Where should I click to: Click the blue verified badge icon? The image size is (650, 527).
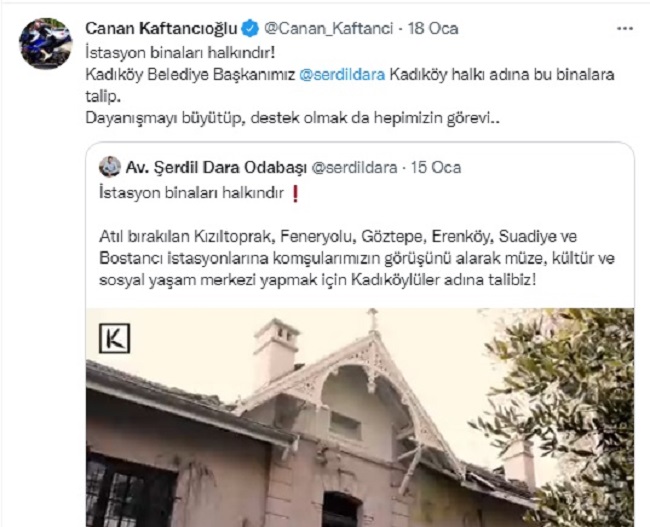[250, 29]
